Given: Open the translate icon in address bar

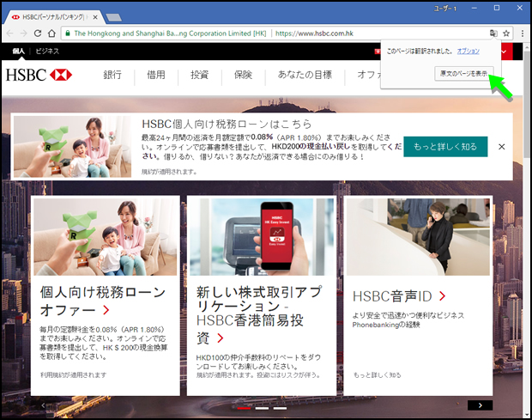Looking at the screenshot, I should pos(493,33).
